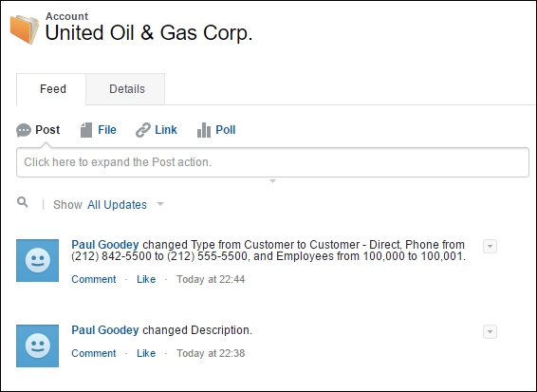The image size is (537, 392).
Task: Click the Poll bar chart icon
Action: click(204, 130)
